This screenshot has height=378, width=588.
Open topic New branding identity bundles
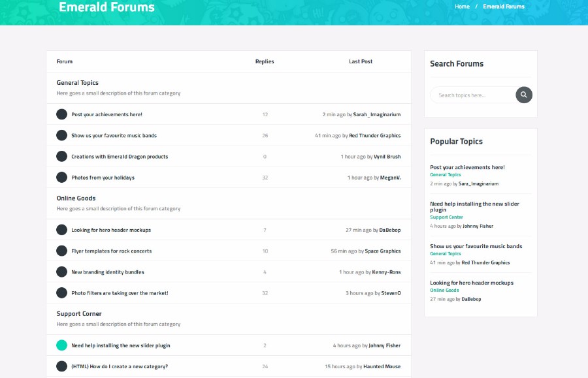pos(108,272)
